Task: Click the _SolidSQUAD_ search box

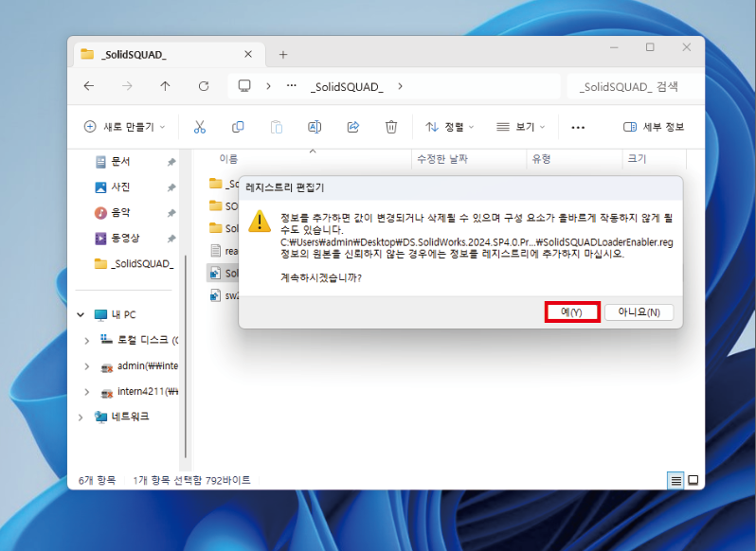Action: [x=636, y=87]
